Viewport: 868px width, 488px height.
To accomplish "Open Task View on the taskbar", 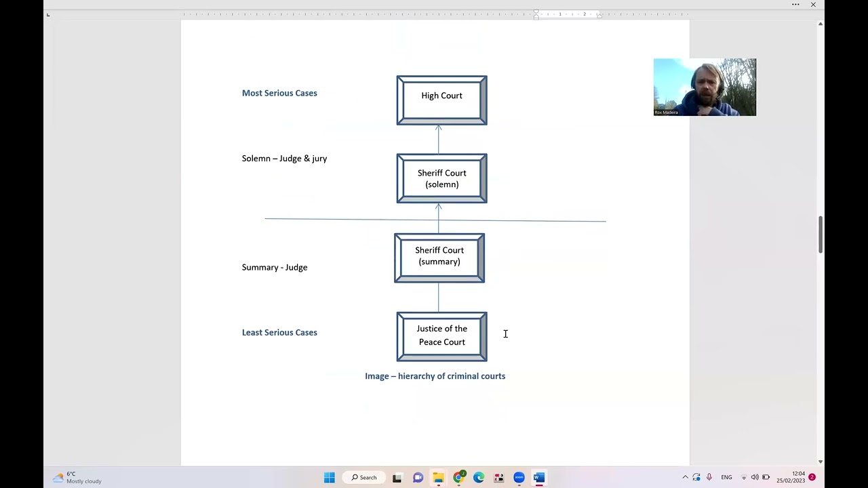I will pos(397,477).
